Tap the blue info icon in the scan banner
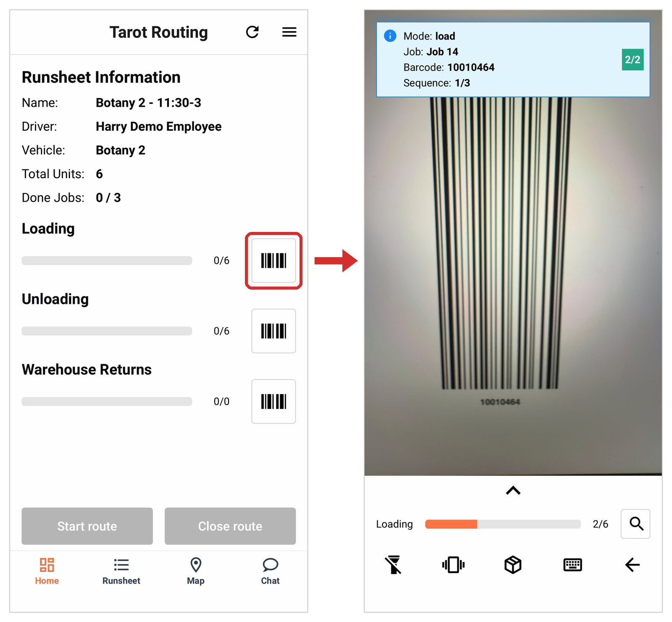The width and height of the screenshot is (672, 622). [x=390, y=36]
